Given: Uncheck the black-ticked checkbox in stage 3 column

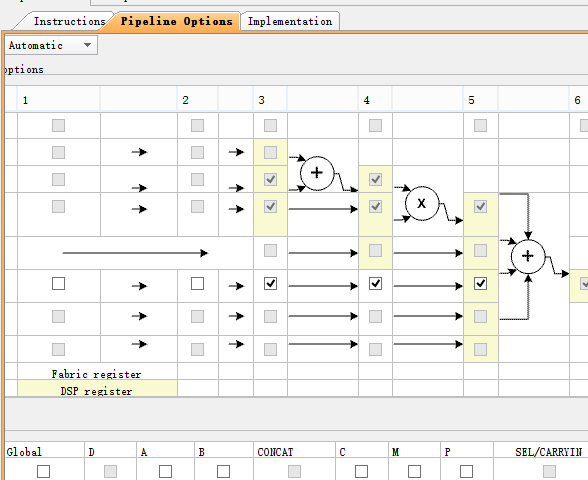Looking at the screenshot, I should click(270, 284).
